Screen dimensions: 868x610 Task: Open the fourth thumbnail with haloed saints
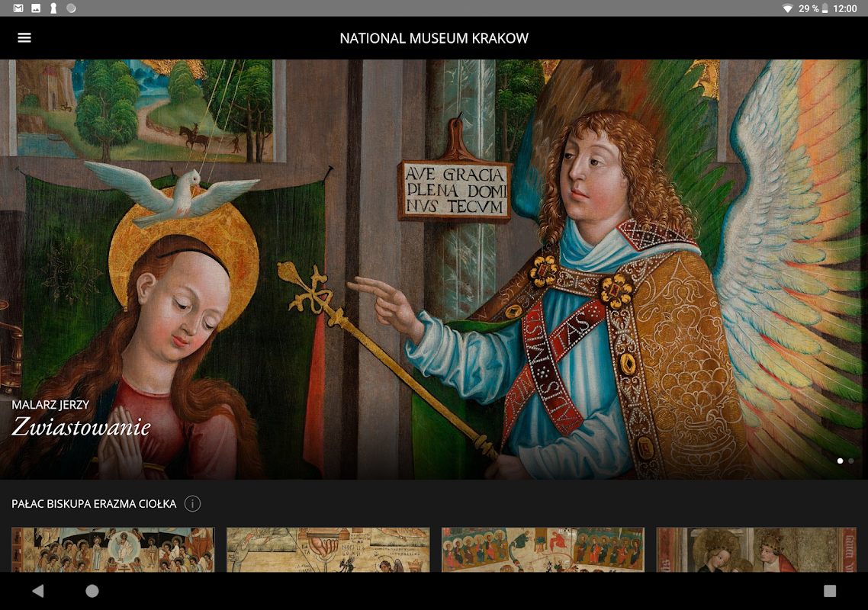[x=756, y=550]
